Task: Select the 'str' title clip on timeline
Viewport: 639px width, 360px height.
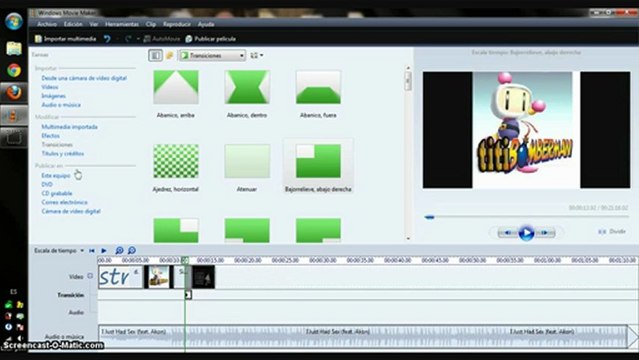Action: [x=121, y=277]
